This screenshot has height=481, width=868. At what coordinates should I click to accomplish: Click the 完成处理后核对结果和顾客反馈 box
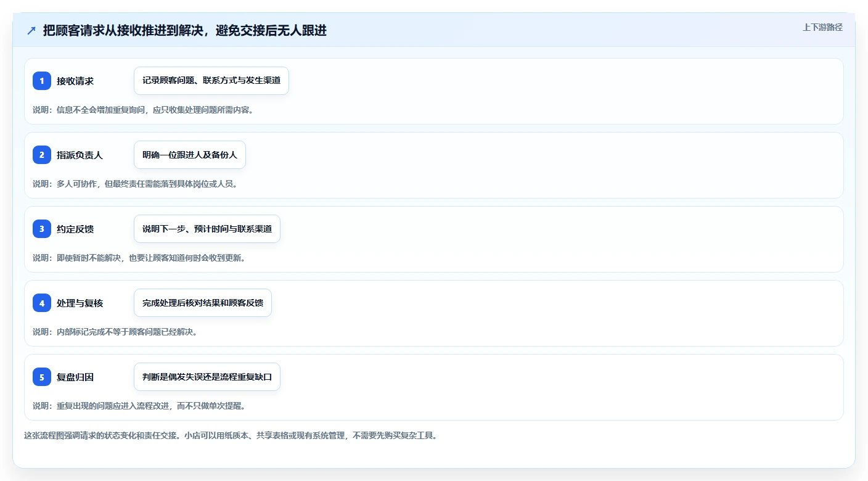[x=203, y=303]
